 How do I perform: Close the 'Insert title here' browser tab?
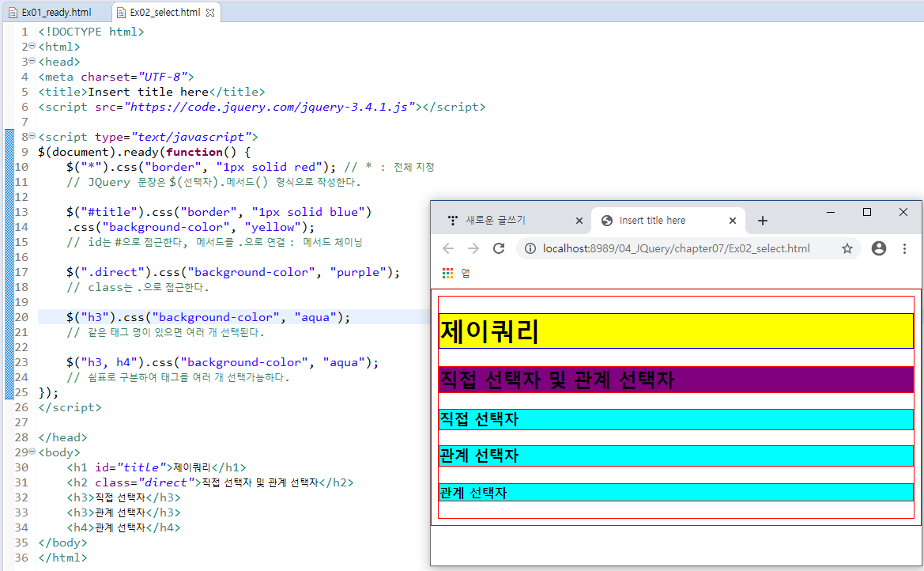point(733,221)
